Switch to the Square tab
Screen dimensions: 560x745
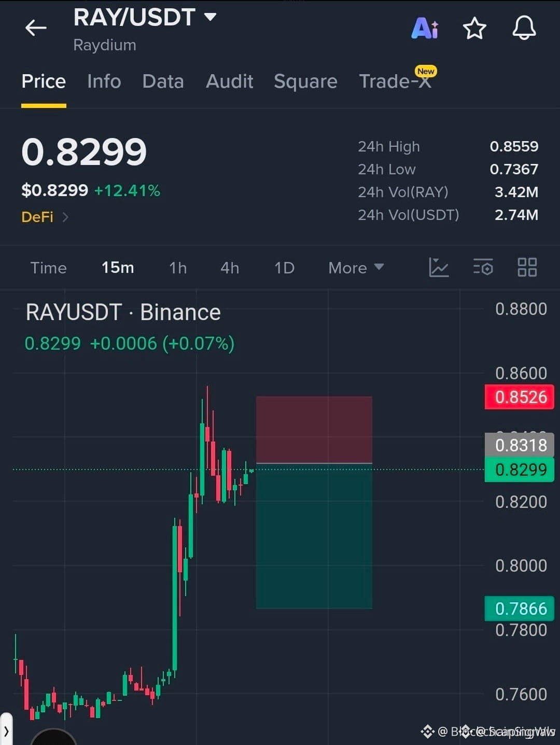[305, 81]
